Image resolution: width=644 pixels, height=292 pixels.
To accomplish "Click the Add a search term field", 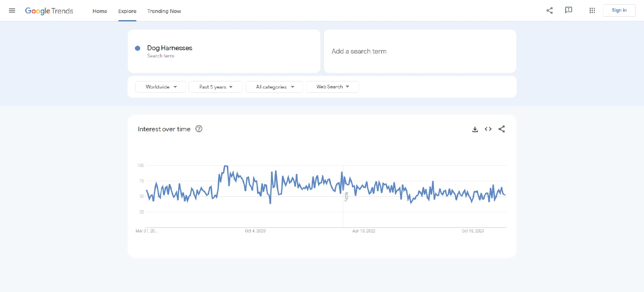I will tap(420, 51).
